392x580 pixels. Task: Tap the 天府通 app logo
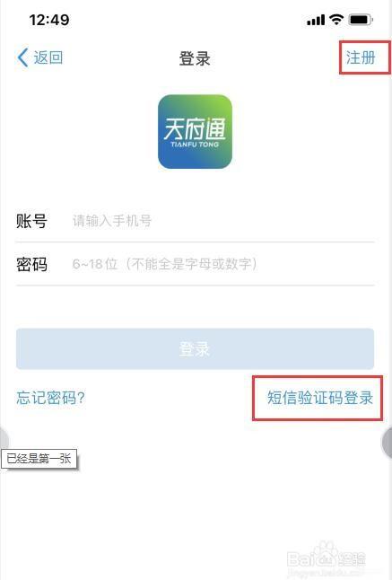[x=195, y=132]
